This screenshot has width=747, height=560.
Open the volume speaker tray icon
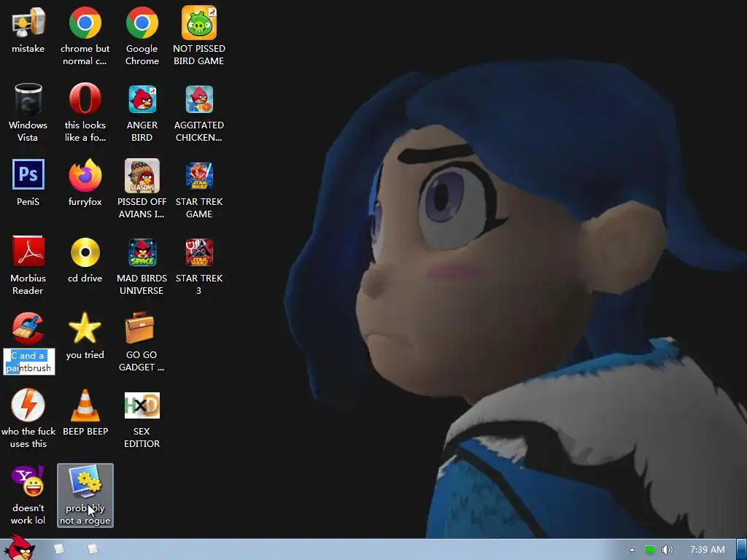click(667, 550)
